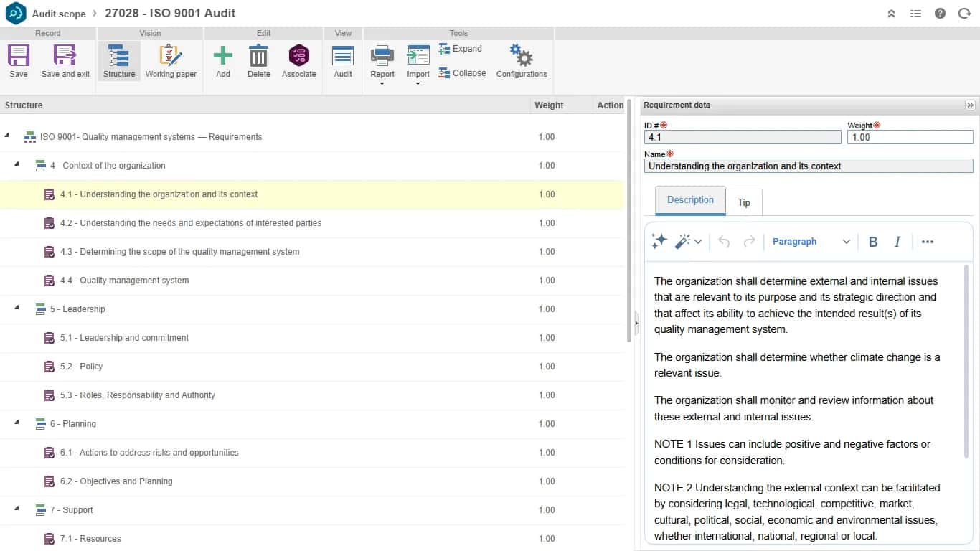Redo the edit in description editor
This screenshot has width=980, height=551.
(x=749, y=242)
